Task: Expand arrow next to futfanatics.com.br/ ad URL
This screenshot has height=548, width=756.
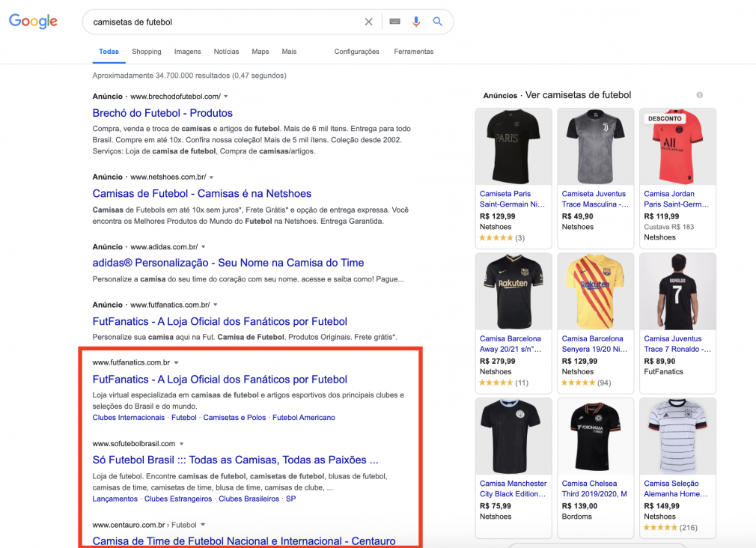Action: [x=216, y=305]
